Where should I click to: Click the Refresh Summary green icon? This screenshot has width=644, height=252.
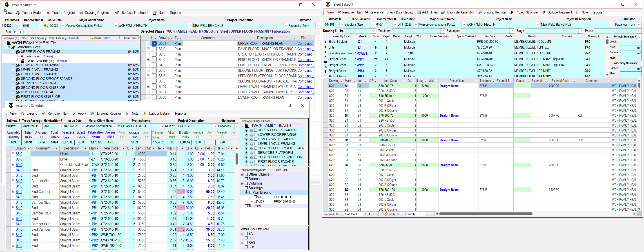click(639, 37)
